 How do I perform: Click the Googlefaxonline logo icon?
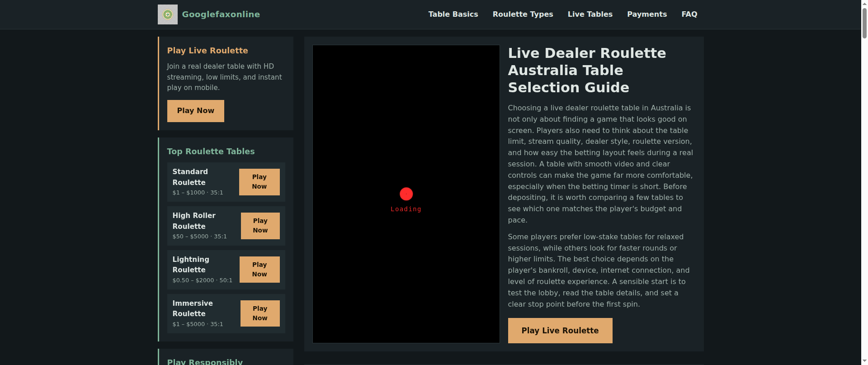[167, 14]
